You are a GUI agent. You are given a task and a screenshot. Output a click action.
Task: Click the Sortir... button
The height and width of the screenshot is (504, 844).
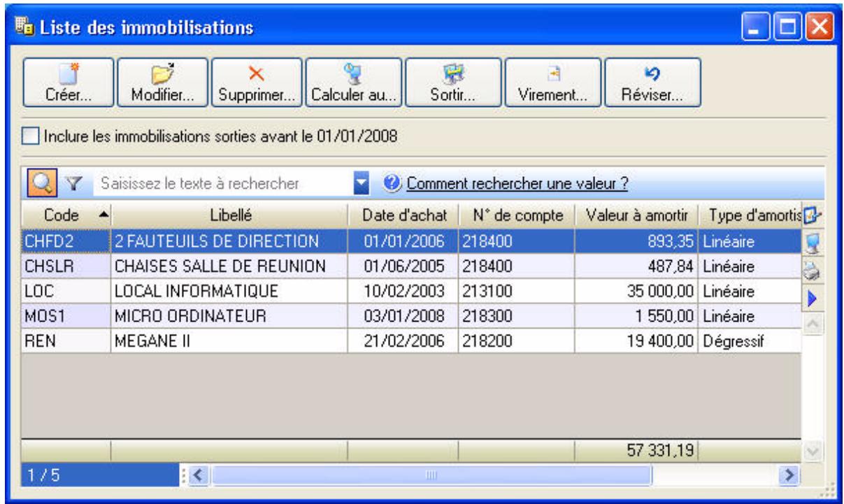pos(453,82)
